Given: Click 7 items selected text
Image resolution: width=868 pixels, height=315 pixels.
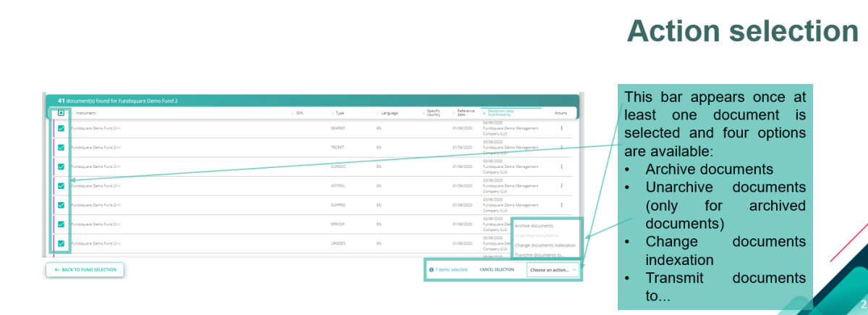Looking at the screenshot, I should pos(452,270).
